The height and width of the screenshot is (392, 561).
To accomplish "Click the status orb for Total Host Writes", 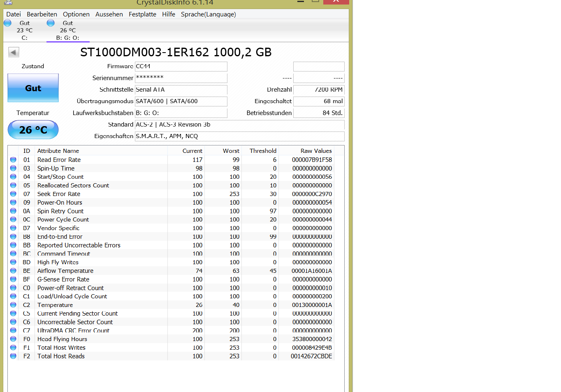I will pyautogui.click(x=13, y=348).
